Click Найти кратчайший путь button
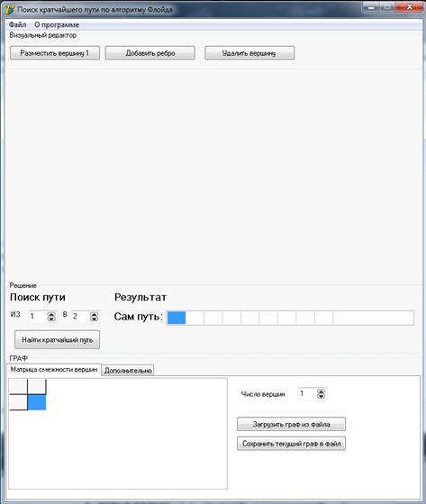 (58, 339)
